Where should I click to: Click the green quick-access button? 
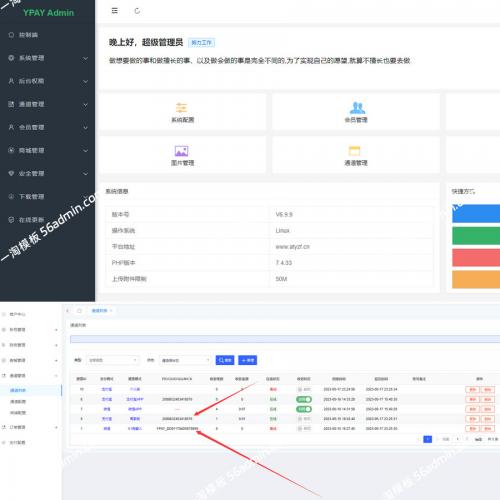476,236
